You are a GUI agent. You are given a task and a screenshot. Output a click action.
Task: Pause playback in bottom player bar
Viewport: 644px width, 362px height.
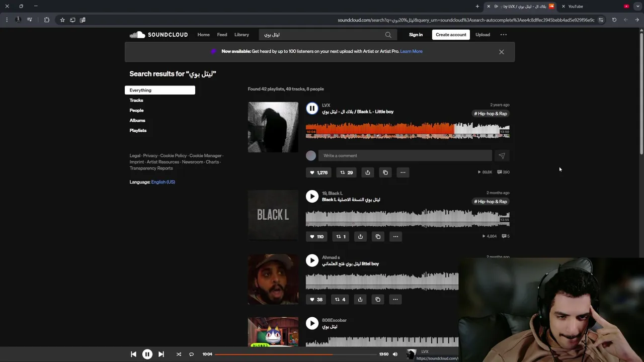tap(147, 354)
